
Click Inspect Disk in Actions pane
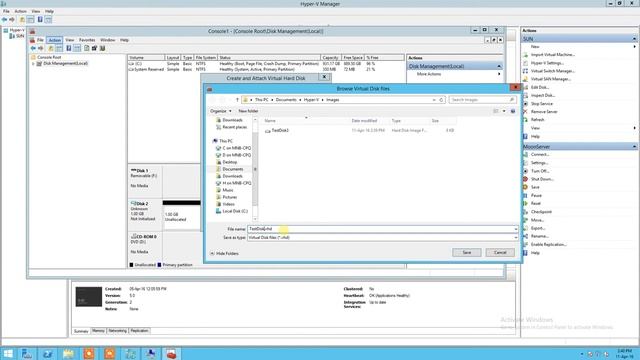pos(542,96)
